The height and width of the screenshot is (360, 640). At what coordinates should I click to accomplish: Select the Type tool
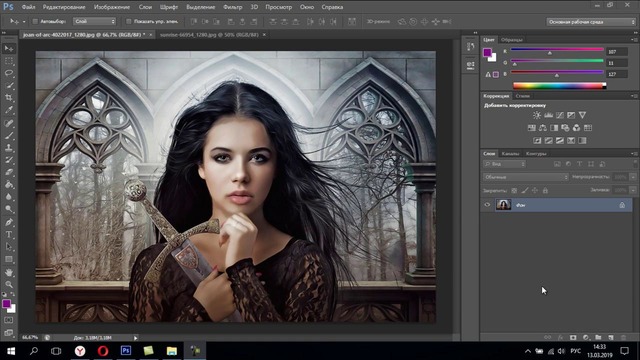(9, 235)
